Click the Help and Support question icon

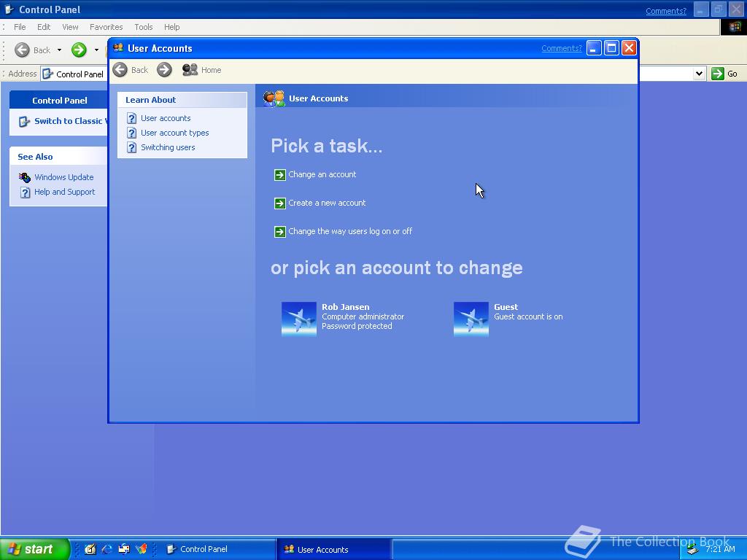[25, 192]
